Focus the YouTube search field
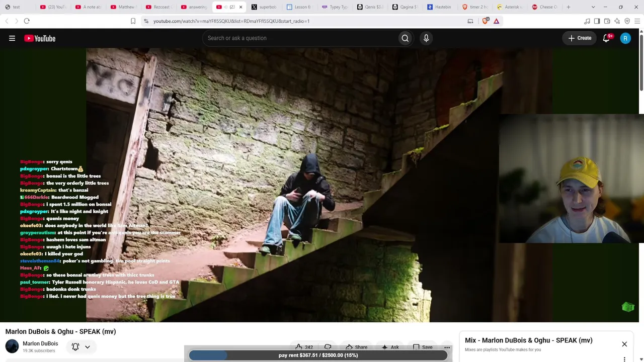The height and width of the screenshot is (362, 644). click(x=300, y=38)
